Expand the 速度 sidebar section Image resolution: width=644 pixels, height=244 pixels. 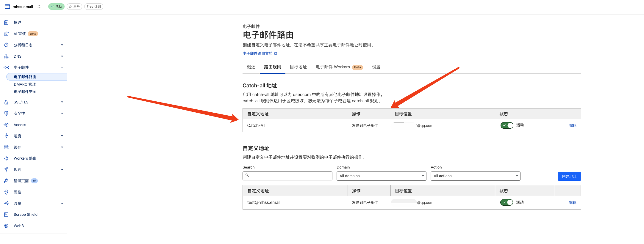[62, 136]
